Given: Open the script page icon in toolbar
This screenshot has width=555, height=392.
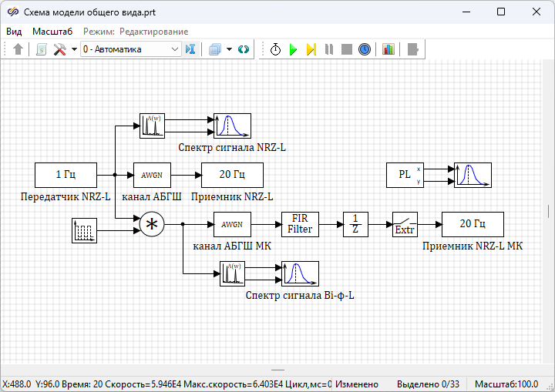Looking at the screenshot, I should (x=42, y=49).
